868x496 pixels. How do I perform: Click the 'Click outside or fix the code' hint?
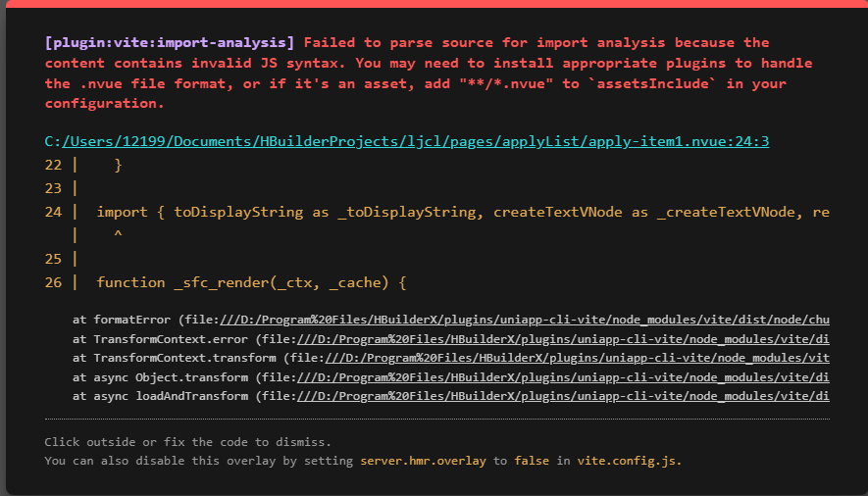187,442
